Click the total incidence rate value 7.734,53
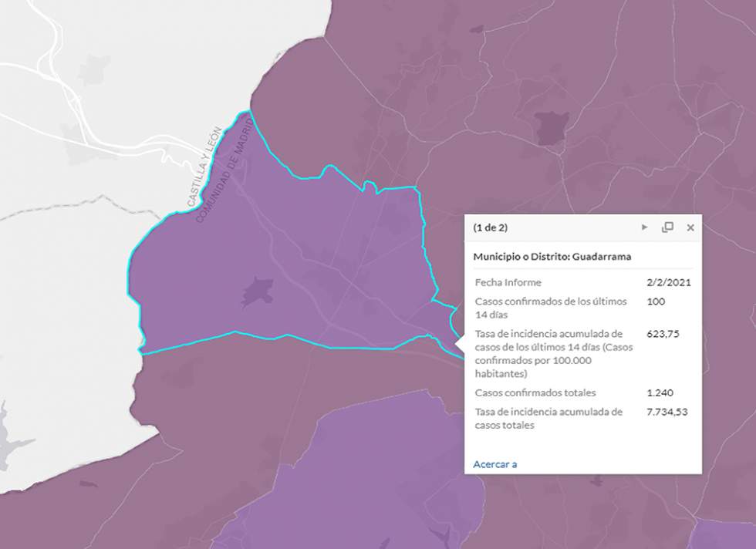This screenshot has width=756, height=549. (x=667, y=412)
